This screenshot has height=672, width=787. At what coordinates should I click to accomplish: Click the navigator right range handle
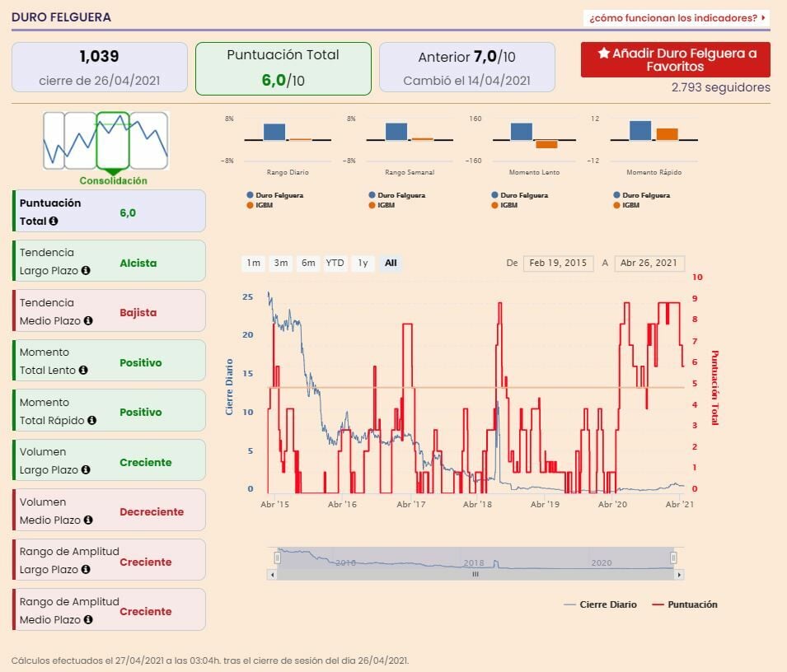point(673,558)
